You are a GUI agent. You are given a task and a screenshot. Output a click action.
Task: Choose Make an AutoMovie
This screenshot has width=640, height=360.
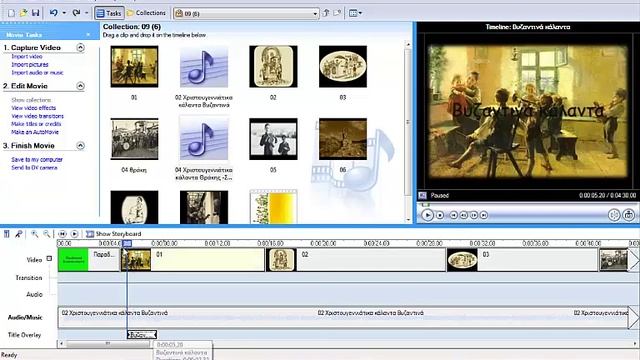click(x=35, y=132)
